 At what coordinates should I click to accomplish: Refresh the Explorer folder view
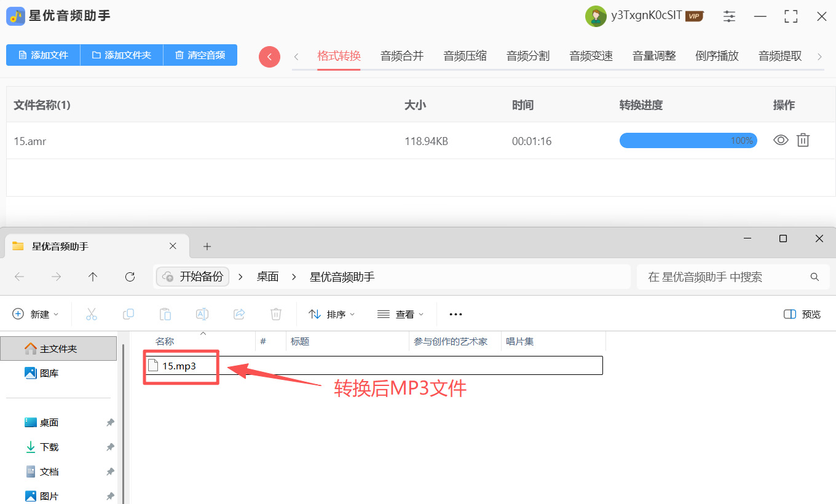pyautogui.click(x=130, y=277)
